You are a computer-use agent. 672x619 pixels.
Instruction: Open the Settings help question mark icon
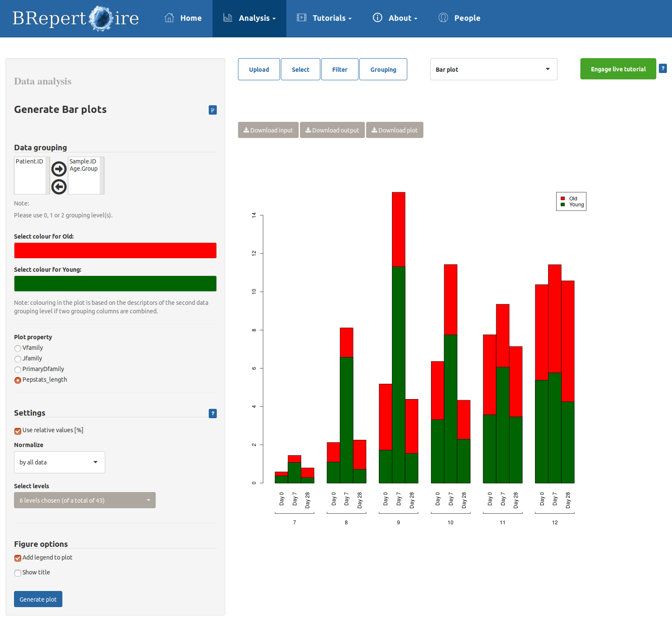(x=213, y=414)
